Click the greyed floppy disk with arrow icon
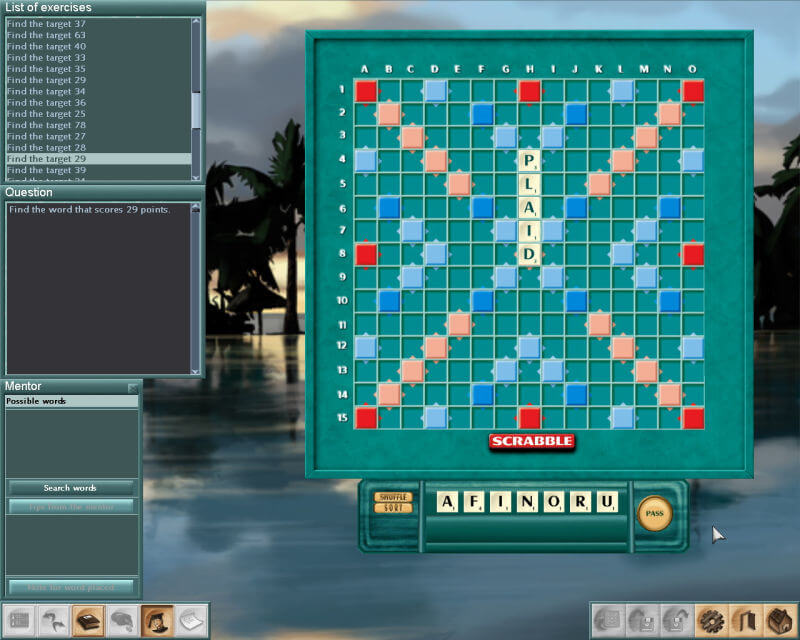The width and height of the screenshot is (800, 640). pos(677,621)
